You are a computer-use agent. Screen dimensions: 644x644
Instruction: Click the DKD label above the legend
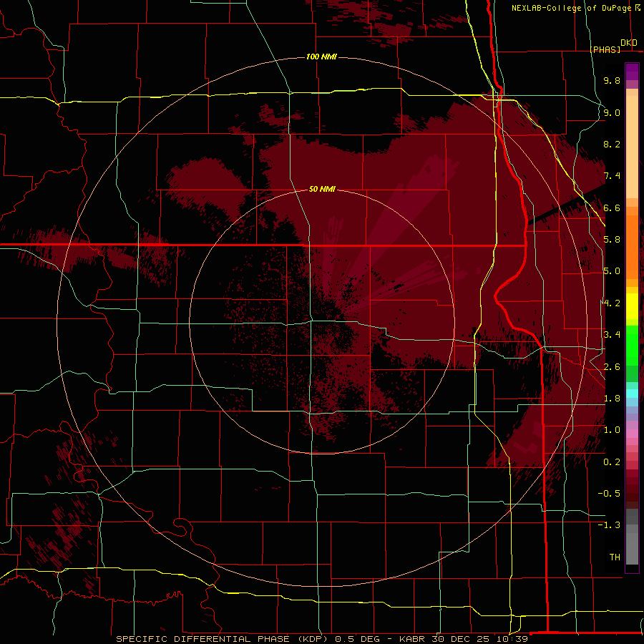click(x=629, y=43)
